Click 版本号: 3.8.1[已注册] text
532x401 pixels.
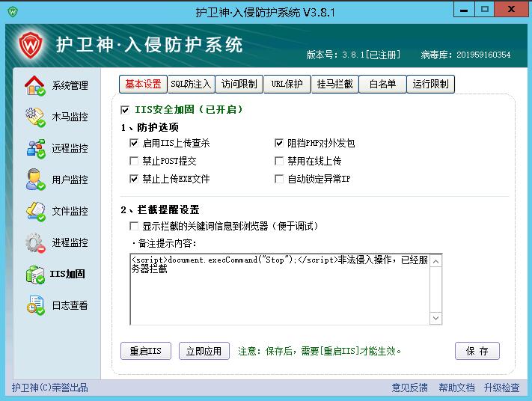(353, 55)
